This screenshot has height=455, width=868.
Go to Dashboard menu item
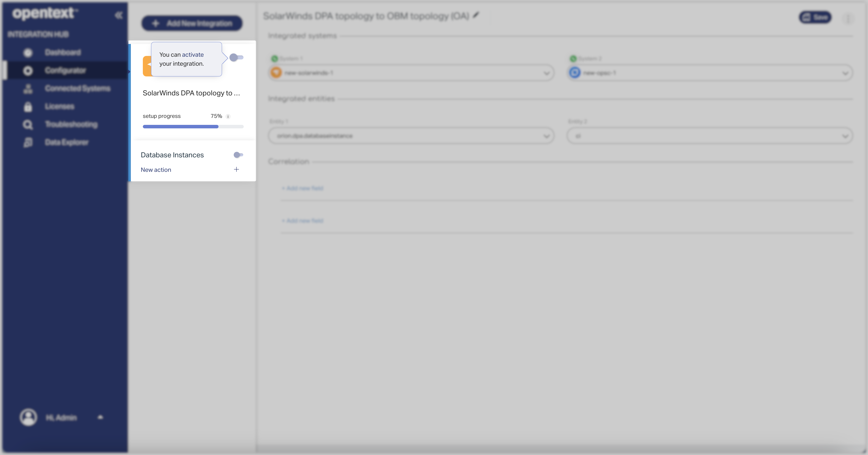tap(63, 53)
